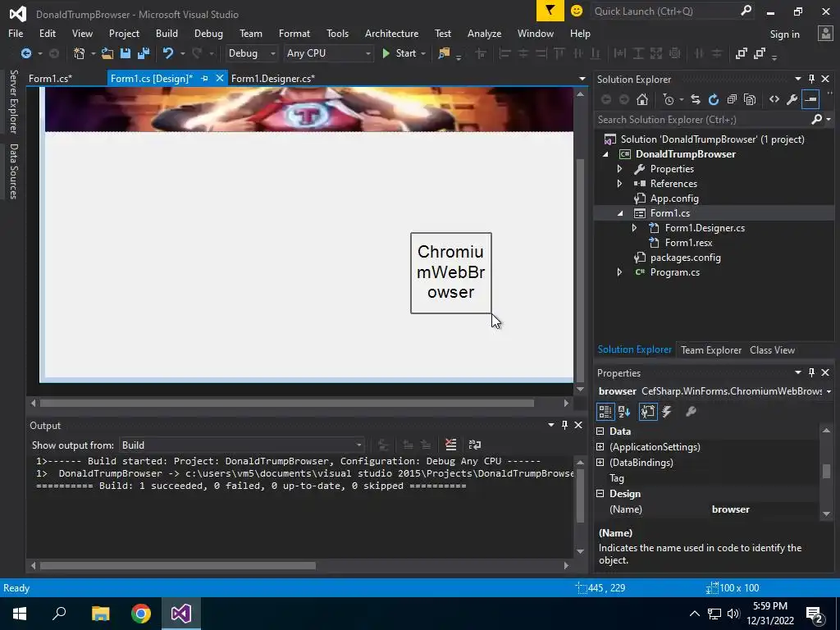Switch to the Form1.cs* code tab
This screenshot has width=840, height=630.
click(x=50, y=78)
